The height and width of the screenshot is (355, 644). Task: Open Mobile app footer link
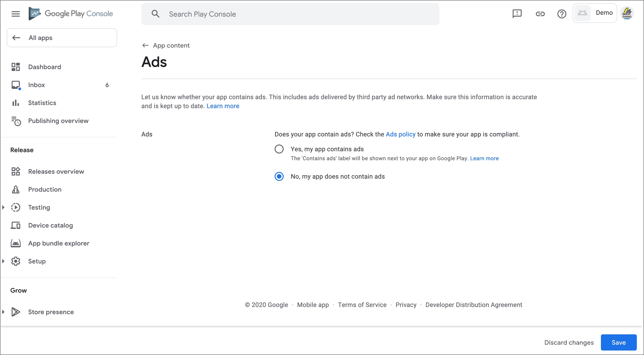[313, 305]
